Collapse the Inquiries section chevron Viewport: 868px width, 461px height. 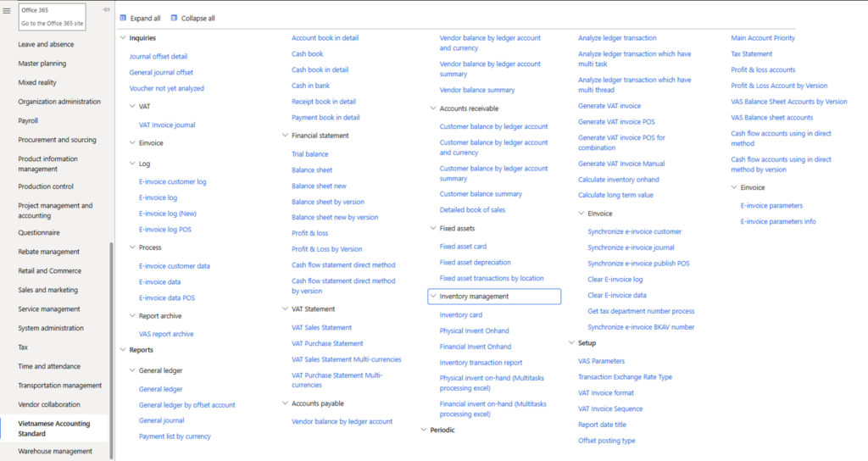123,37
